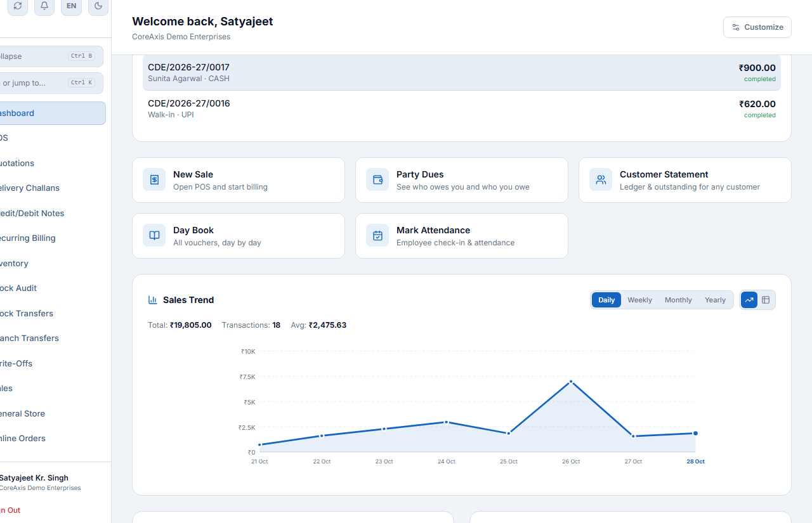Click the 24 Oct data point on chart

point(447,422)
